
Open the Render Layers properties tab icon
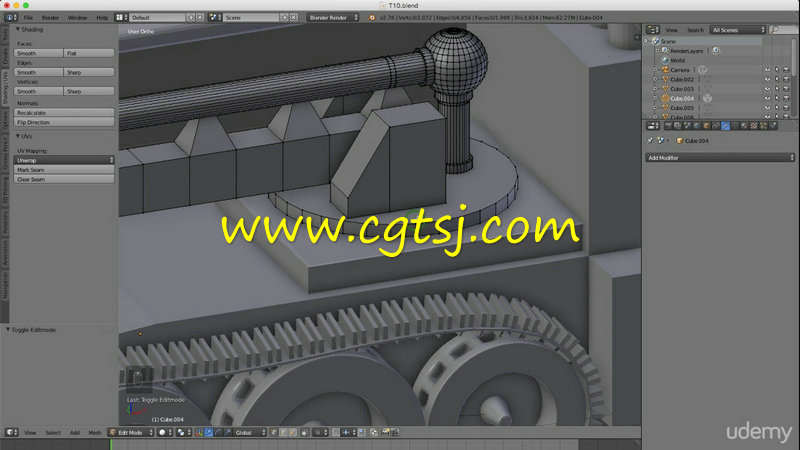[x=678, y=126]
